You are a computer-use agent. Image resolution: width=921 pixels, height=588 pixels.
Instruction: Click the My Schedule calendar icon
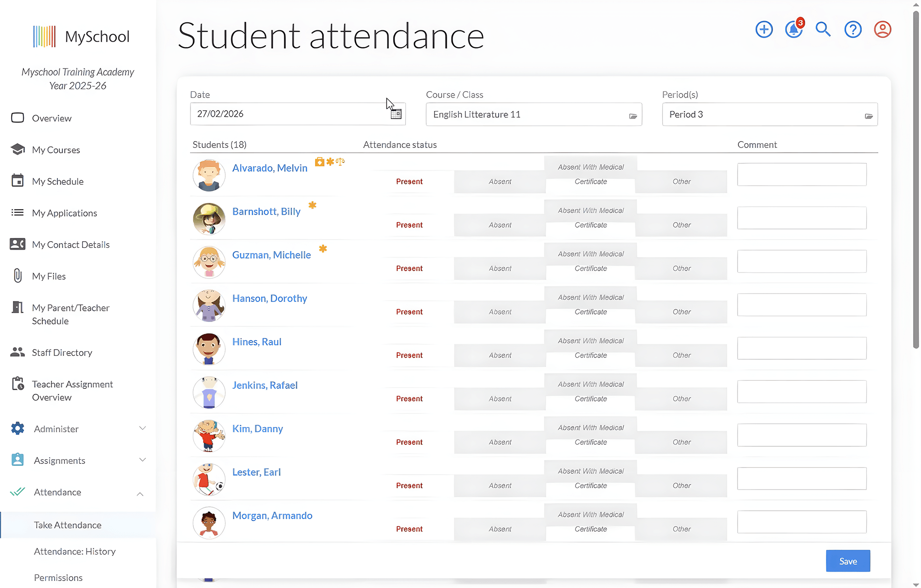[x=18, y=181]
